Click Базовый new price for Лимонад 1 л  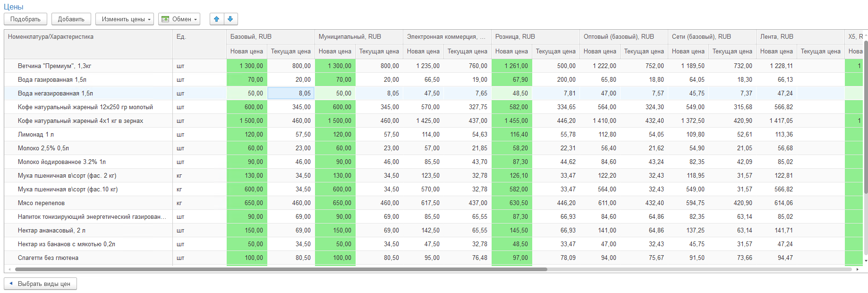click(247, 135)
